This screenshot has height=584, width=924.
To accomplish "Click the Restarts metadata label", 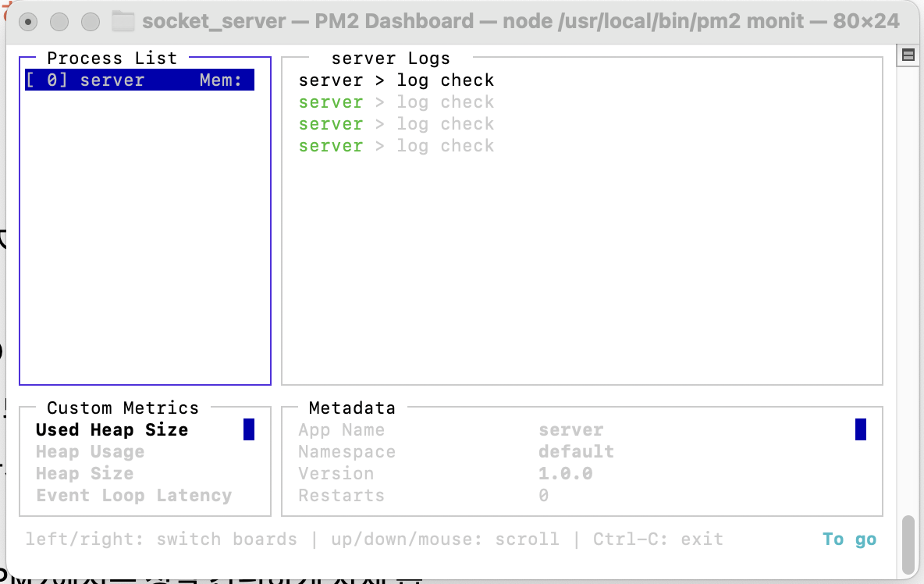I will 341,495.
